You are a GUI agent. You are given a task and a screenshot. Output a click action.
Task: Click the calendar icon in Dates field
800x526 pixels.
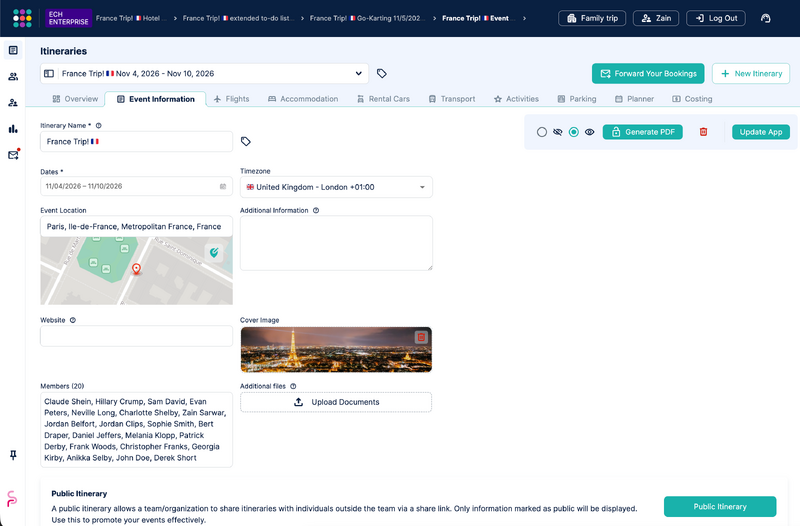(x=223, y=186)
